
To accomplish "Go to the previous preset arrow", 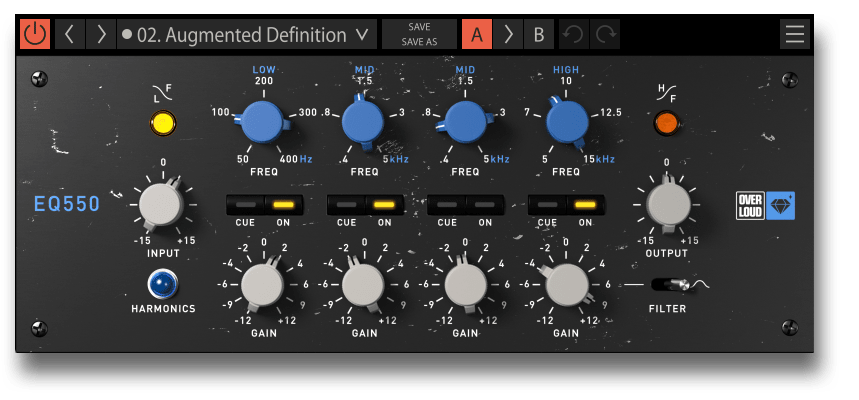I will click(x=70, y=35).
